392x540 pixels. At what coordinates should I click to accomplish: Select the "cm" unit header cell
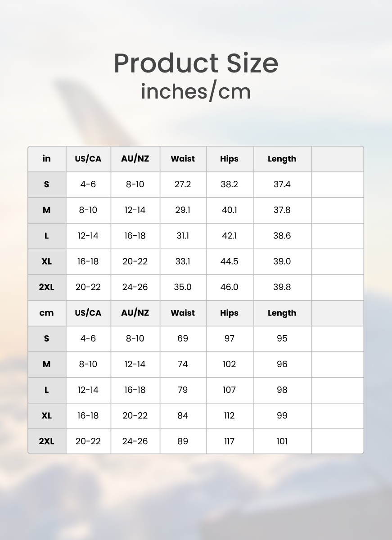(47, 313)
